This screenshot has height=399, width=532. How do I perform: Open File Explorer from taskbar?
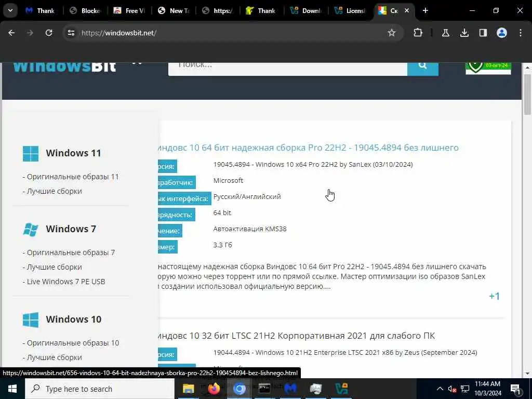pyautogui.click(x=188, y=389)
